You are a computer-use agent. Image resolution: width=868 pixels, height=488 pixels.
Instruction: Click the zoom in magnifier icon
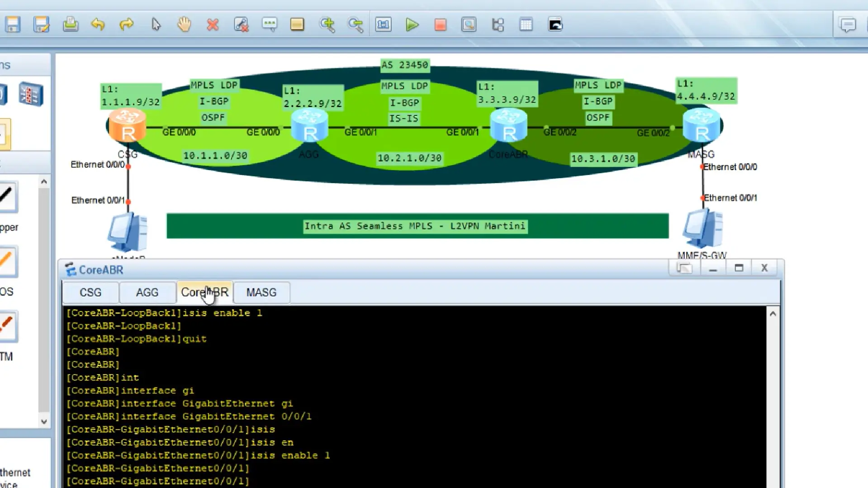coord(327,24)
